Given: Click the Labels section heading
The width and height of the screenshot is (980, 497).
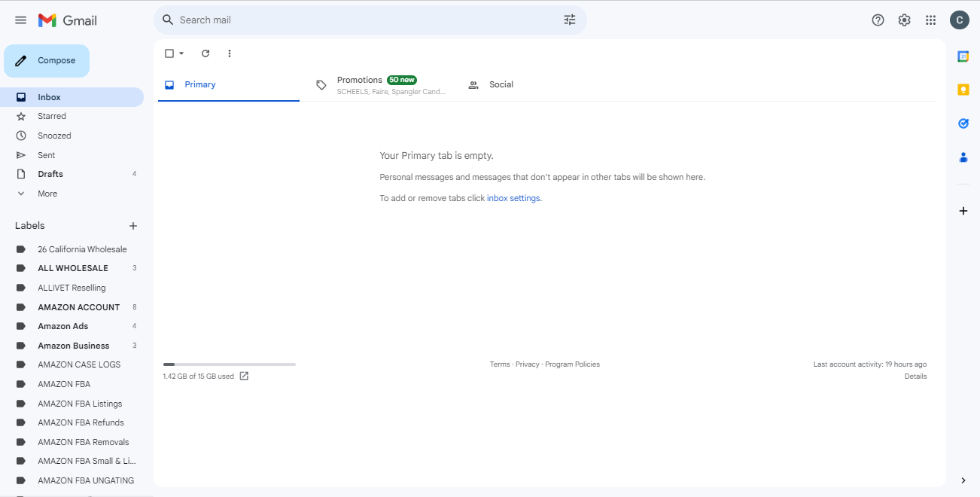Looking at the screenshot, I should coord(30,226).
